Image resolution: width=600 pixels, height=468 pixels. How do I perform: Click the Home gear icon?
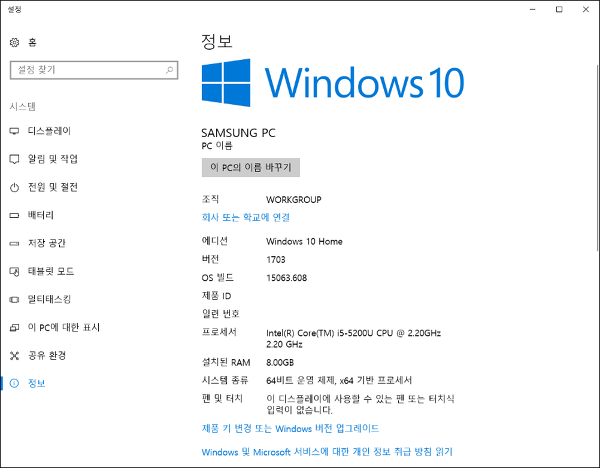[x=15, y=42]
